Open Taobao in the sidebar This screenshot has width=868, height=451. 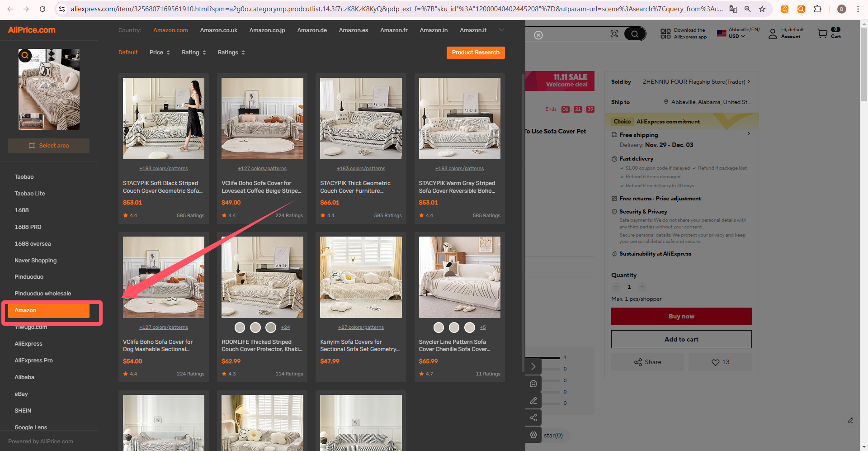[24, 177]
